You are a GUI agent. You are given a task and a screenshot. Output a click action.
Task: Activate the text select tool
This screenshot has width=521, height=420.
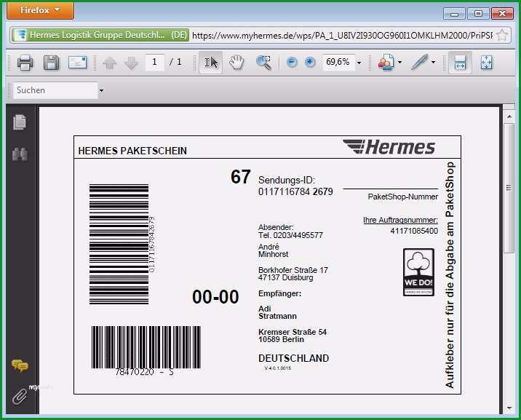(x=211, y=62)
